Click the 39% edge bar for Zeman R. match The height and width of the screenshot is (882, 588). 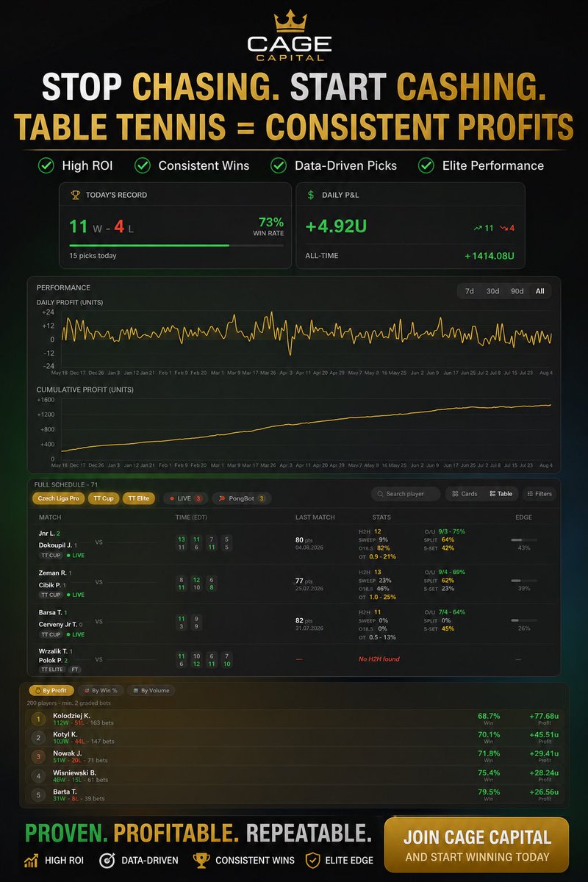(x=524, y=580)
